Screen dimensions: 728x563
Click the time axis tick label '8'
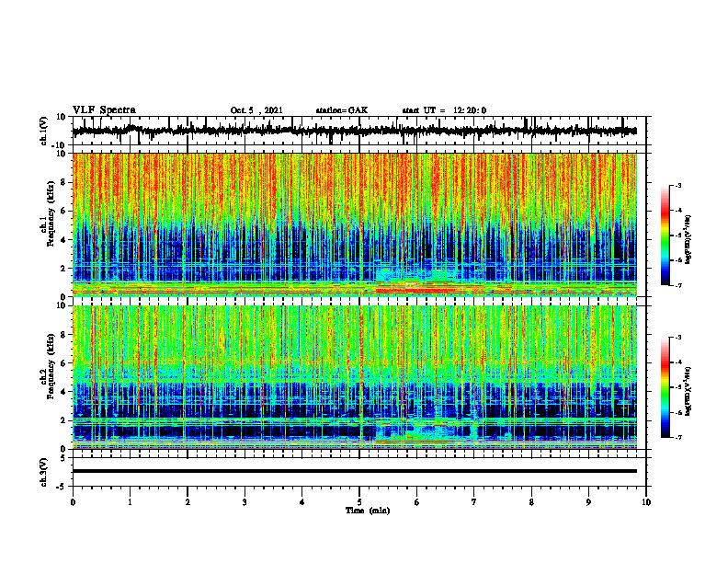click(531, 502)
